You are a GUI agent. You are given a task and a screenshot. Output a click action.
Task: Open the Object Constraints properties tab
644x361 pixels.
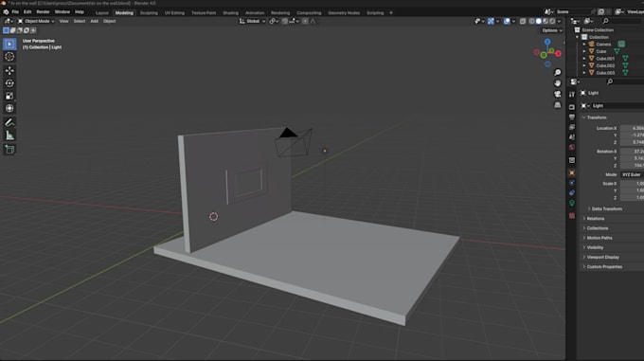pos(572,192)
